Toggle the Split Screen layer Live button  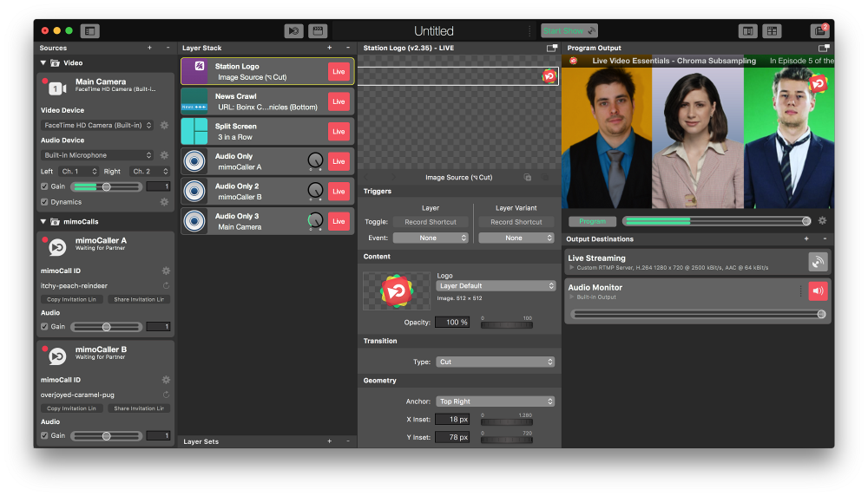339,132
